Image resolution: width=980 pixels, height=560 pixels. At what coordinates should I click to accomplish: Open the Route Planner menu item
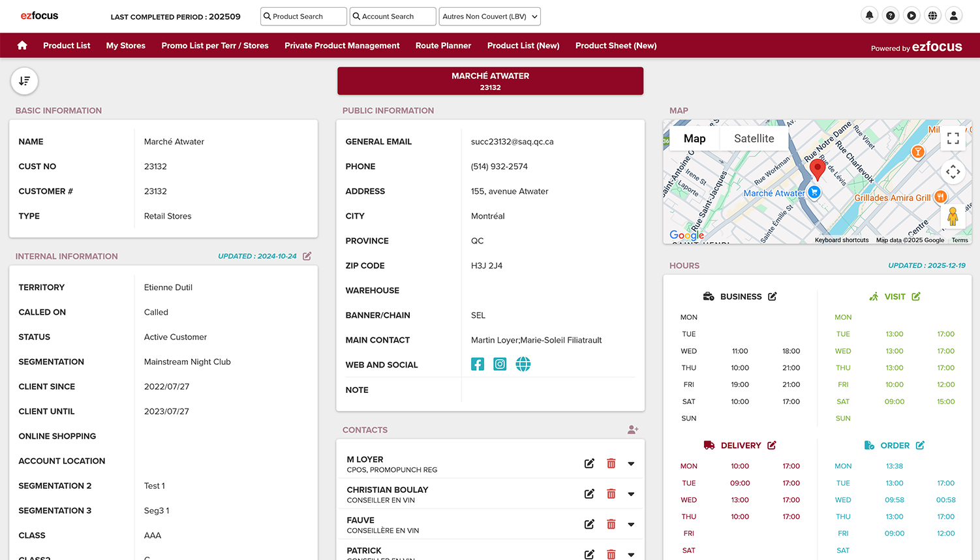click(x=443, y=46)
